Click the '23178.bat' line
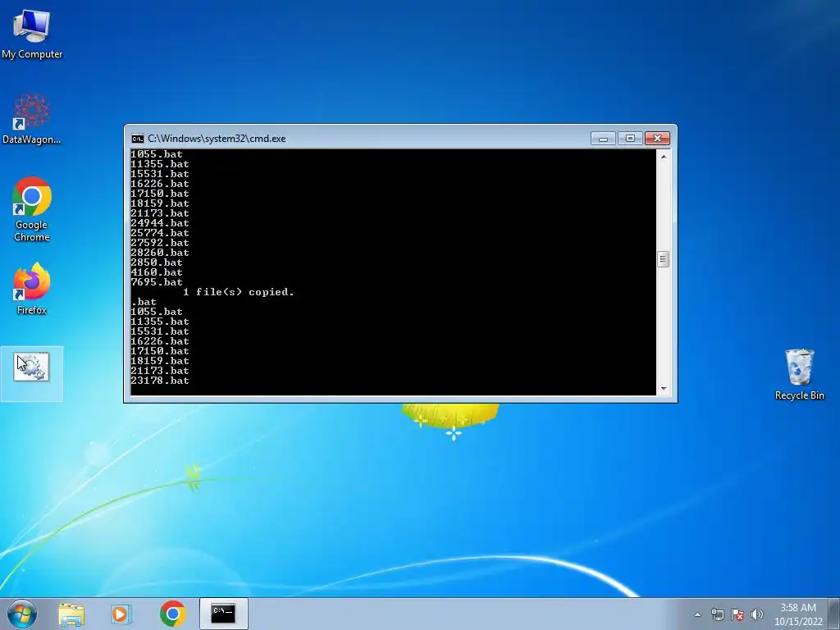 160,381
